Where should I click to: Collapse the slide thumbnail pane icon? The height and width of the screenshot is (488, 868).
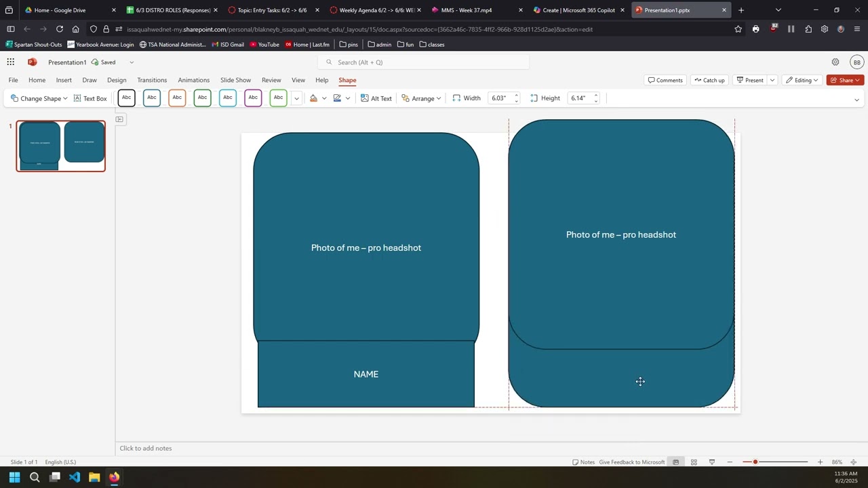coord(119,119)
